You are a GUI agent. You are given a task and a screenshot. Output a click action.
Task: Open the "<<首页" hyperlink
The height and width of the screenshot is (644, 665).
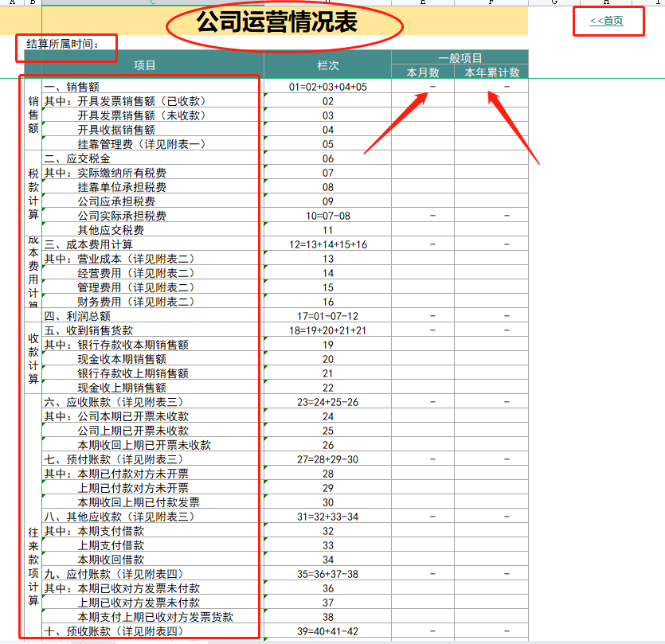coord(607,19)
